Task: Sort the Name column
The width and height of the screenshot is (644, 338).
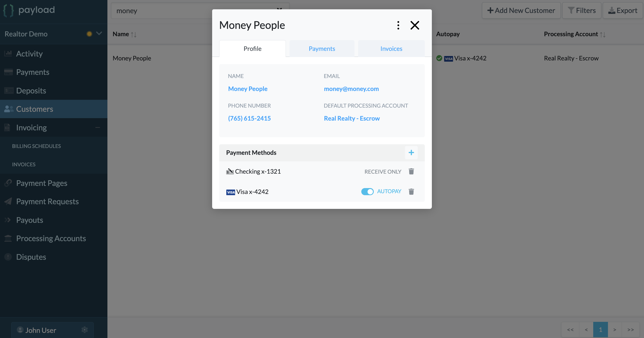Action: 134,34
